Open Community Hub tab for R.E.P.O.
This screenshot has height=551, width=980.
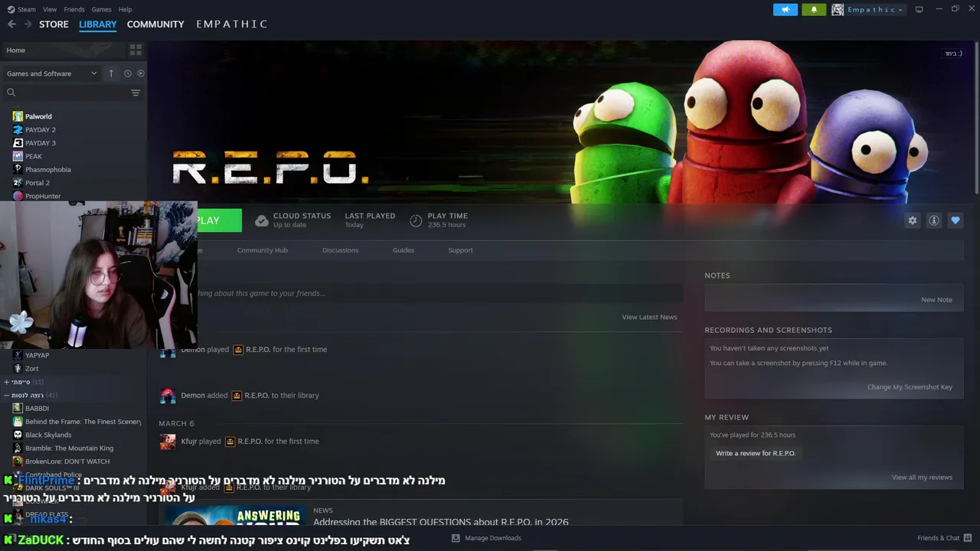point(262,250)
